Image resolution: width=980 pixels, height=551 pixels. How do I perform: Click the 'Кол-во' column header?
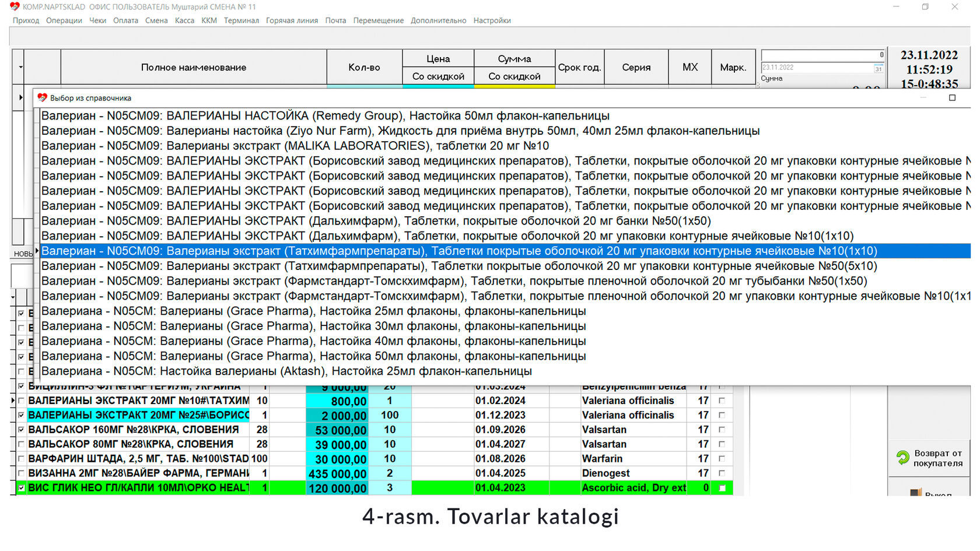coord(364,67)
